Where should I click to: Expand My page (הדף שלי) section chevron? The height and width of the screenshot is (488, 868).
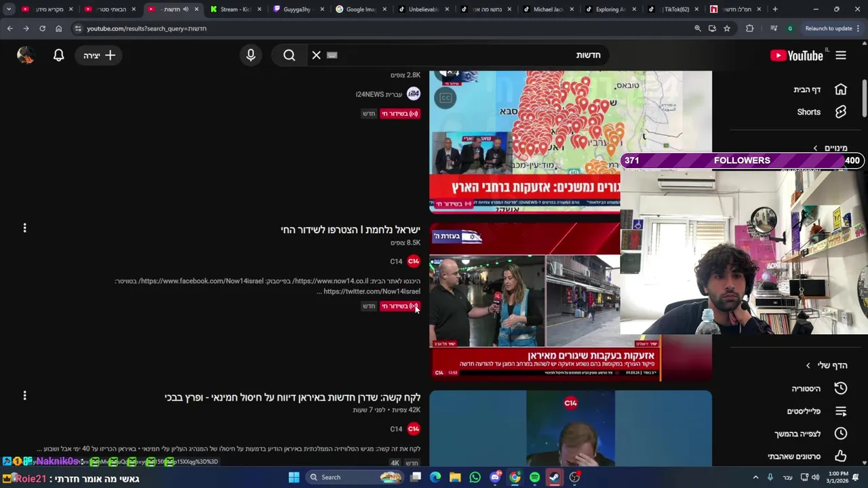click(808, 365)
